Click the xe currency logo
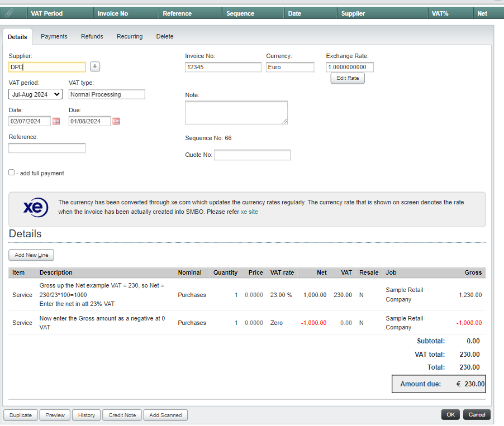Image resolution: width=504 pixels, height=426 pixels. pyautogui.click(x=36, y=207)
